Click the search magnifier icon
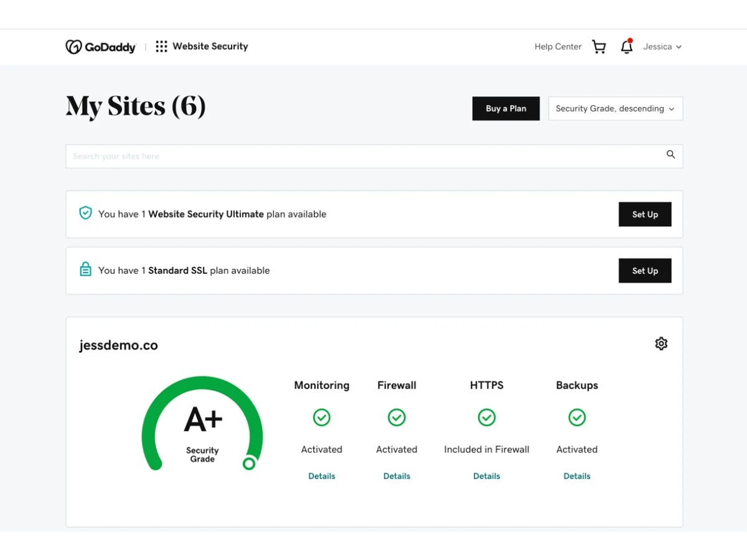747x560 pixels. pos(670,155)
